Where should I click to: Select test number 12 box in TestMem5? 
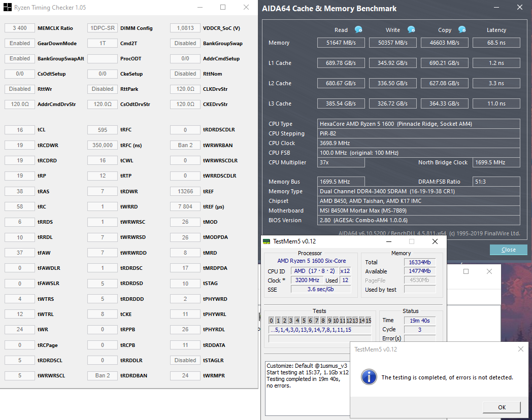349,321
